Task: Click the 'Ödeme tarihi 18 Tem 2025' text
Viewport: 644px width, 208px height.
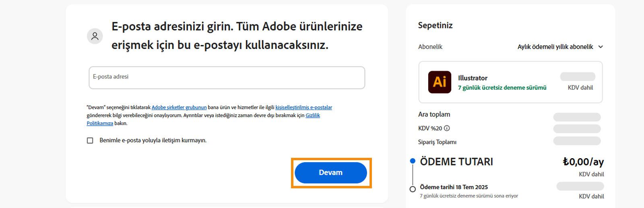Action: [x=454, y=187]
